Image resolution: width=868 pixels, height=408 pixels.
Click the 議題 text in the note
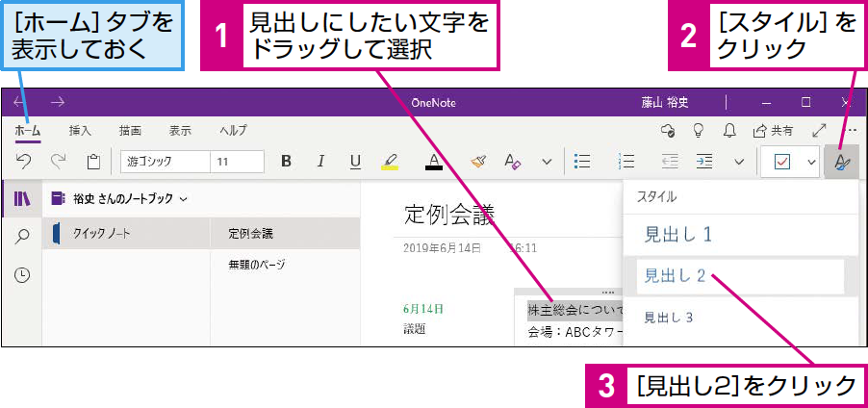tap(414, 329)
